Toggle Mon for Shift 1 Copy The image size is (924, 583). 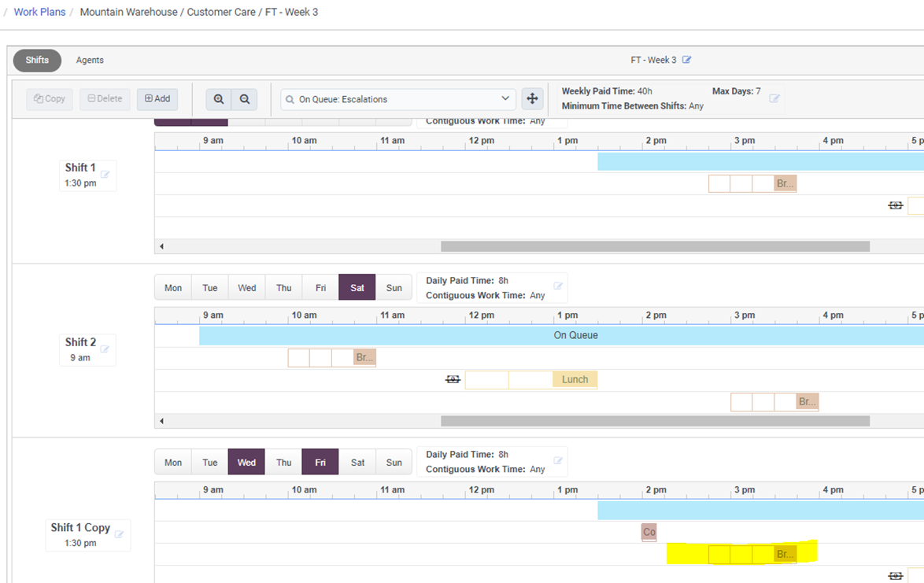(173, 463)
